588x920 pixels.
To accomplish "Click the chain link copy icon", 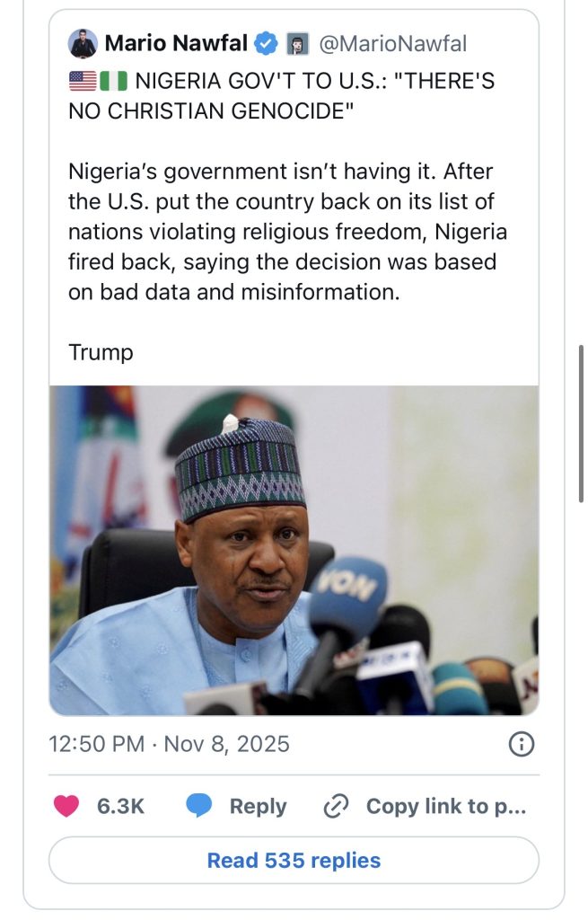I will [x=335, y=806].
